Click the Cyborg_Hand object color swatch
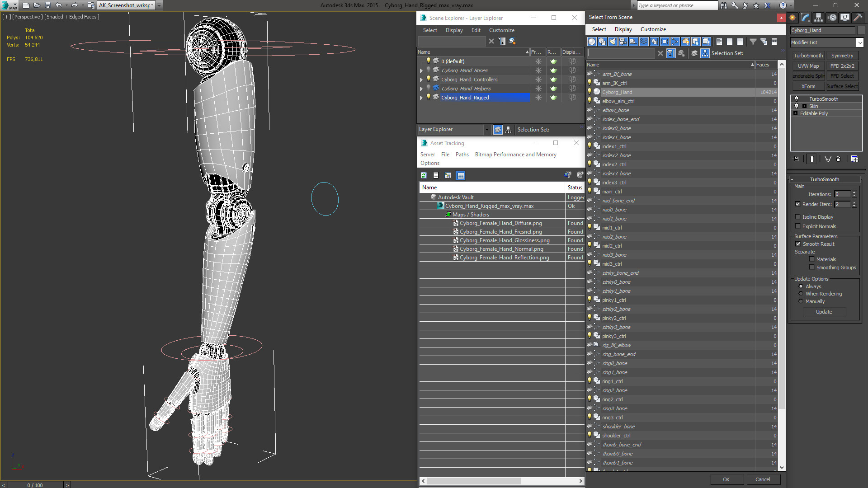The image size is (868, 488). click(x=861, y=30)
